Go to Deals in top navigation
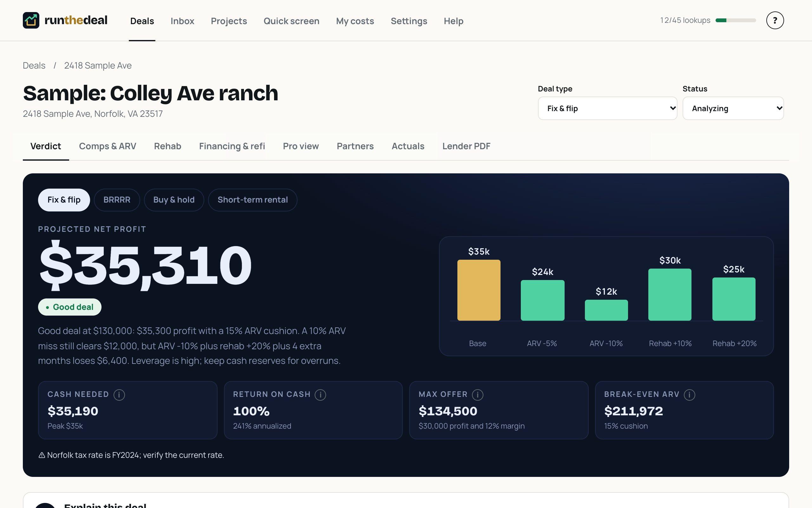 point(142,21)
